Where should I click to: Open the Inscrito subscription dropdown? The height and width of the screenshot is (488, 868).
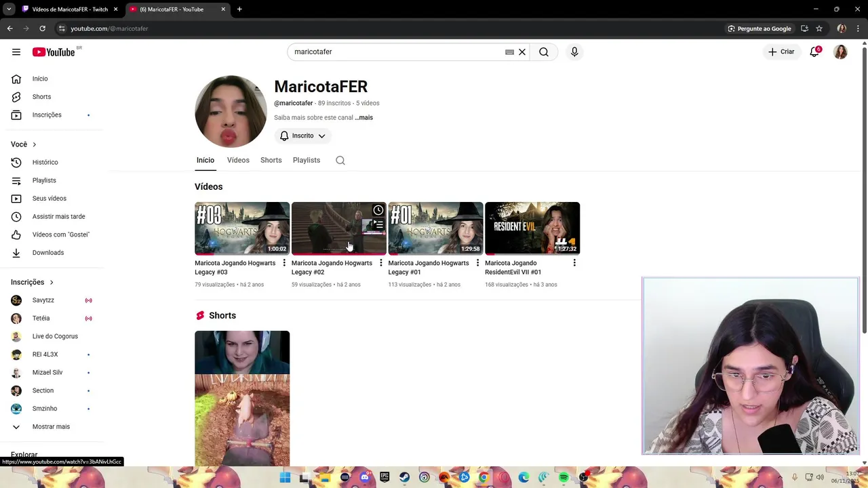click(x=303, y=136)
